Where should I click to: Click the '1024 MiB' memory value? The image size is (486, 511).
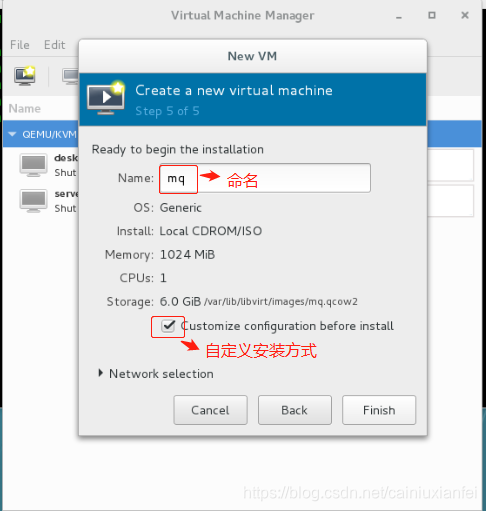[x=187, y=255]
